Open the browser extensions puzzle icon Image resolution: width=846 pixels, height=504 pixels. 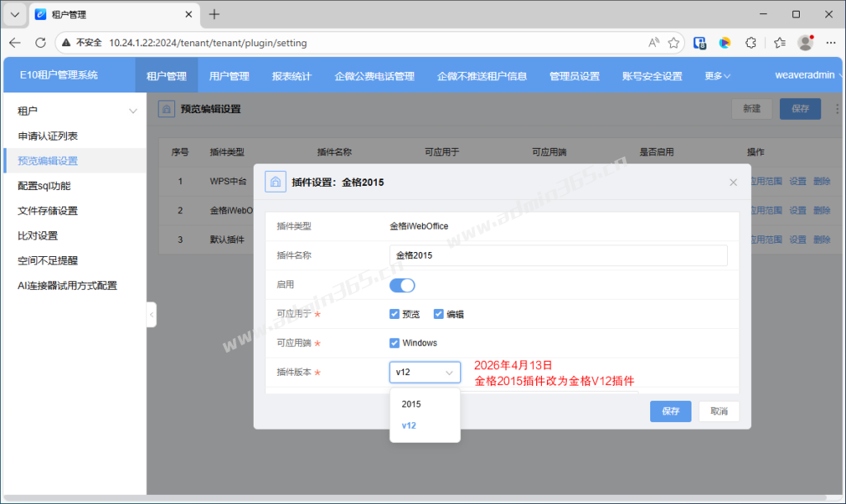point(750,43)
